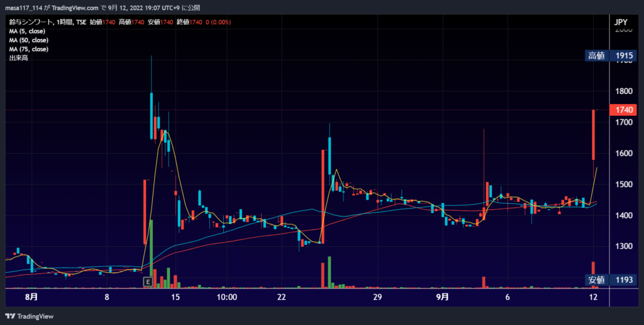This screenshot has width=644, height=325.
Task: Click the 15 date axis label
Action: click(175, 297)
